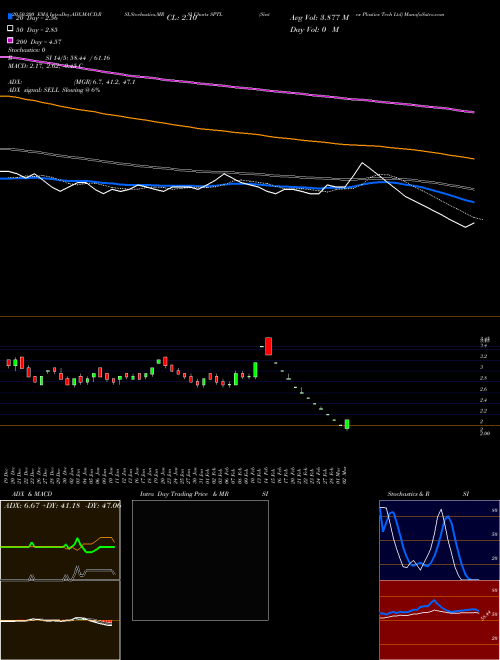The height and width of the screenshot is (660, 500).
Task: Click the large red candlestick at the price peak
Action: [268, 346]
